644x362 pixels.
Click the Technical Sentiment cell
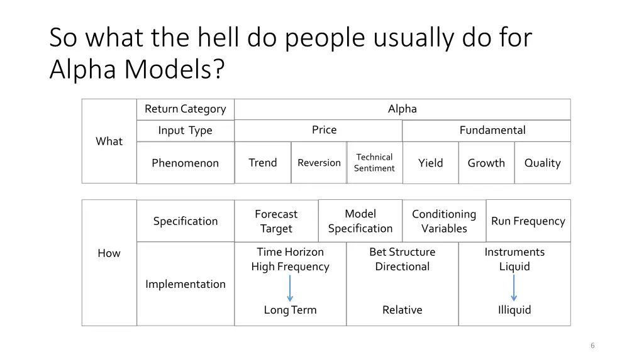[375, 163]
